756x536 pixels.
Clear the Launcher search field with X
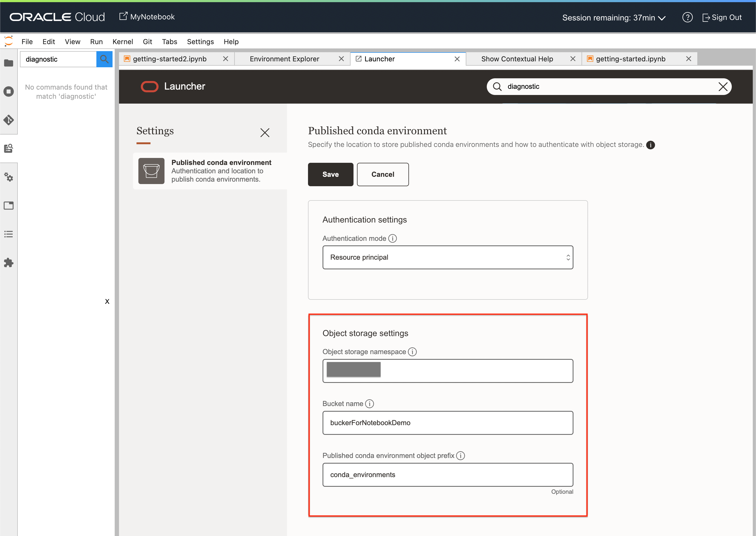coord(723,87)
